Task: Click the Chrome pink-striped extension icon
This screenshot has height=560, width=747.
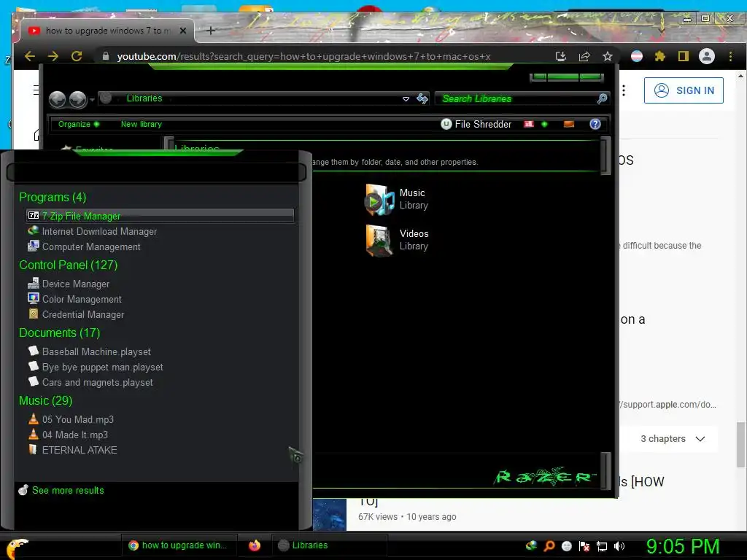Action: click(x=636, y=56)
